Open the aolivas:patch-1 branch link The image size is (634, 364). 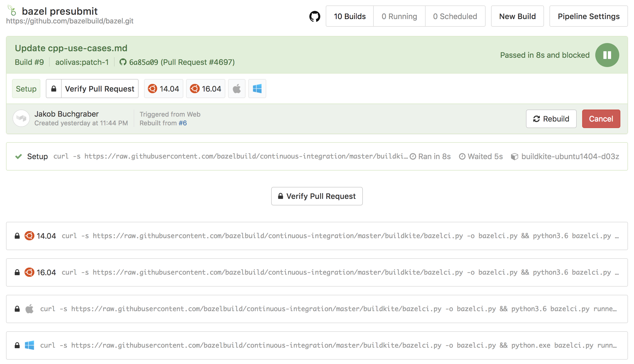tap(82, 62)
